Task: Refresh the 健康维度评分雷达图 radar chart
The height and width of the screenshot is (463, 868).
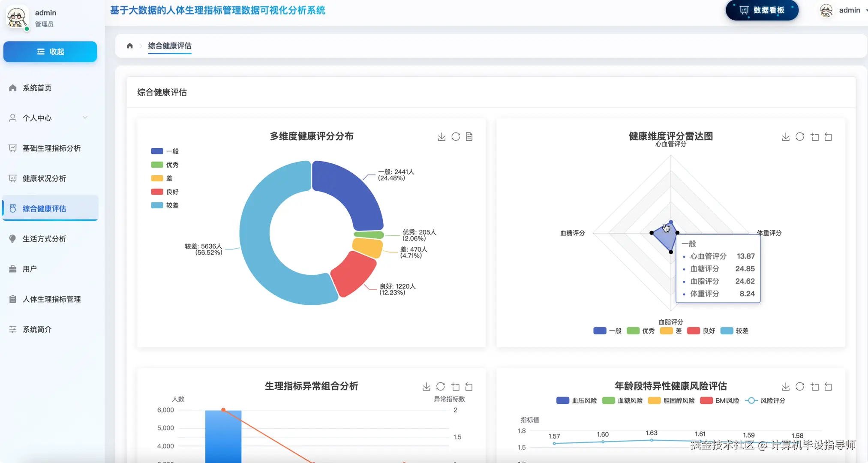Action: point(800,137)
